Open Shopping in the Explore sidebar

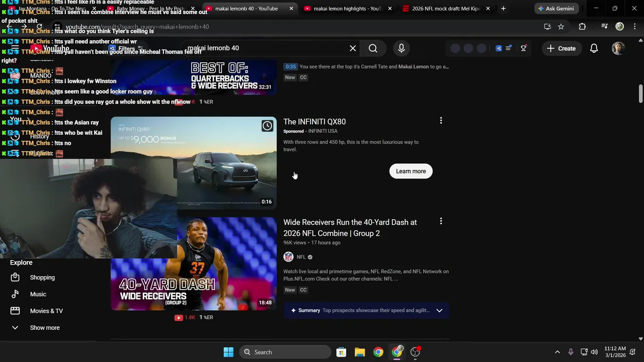[x=42, y=278]
